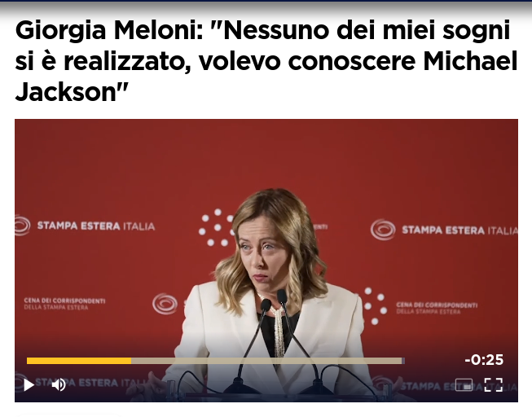
Task: Click the left Cena dei Corrispondenti caption
Action: tap(64, 304)
